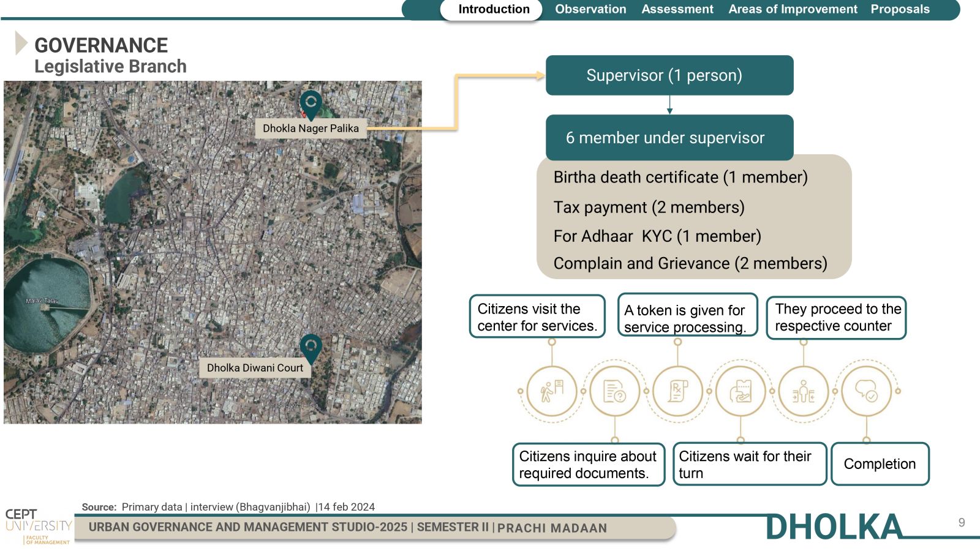980x551 pixels.
Task: Click the 'Legislative Branch' subtitle
Action: click(x=110, y=66)
